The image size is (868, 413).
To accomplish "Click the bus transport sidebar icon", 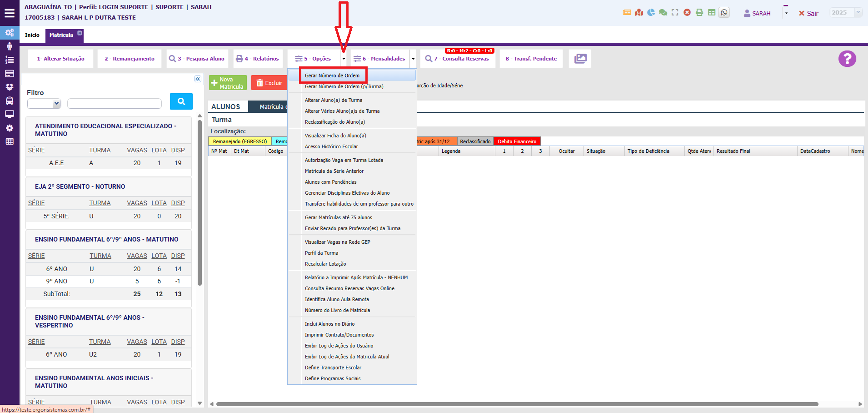I will pyautogui.click(x=10, y=101).
